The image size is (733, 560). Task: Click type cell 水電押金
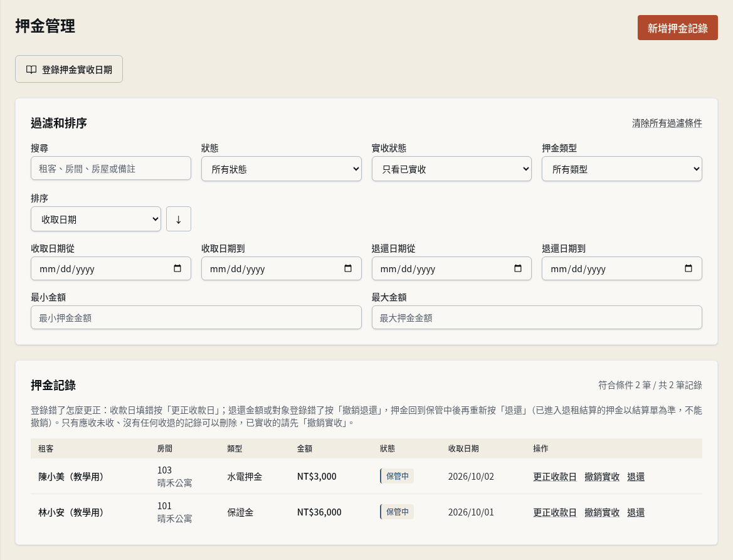(245, 477)
